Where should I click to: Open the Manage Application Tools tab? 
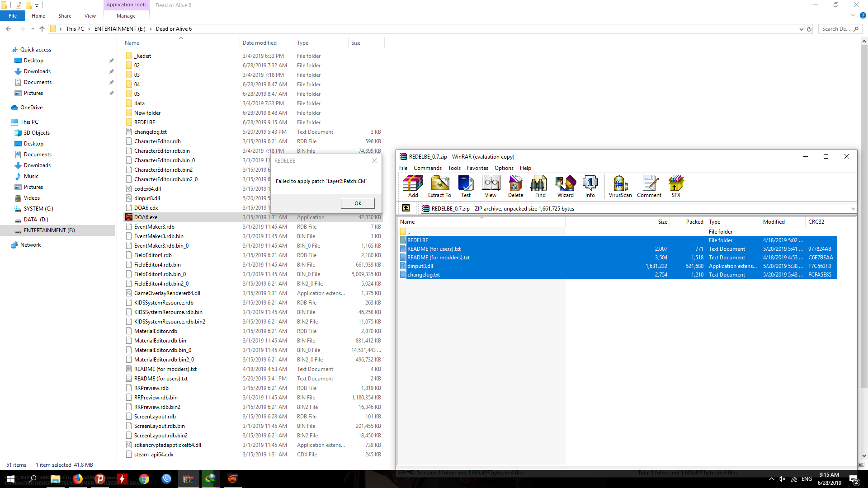click(x=126, y=16)
